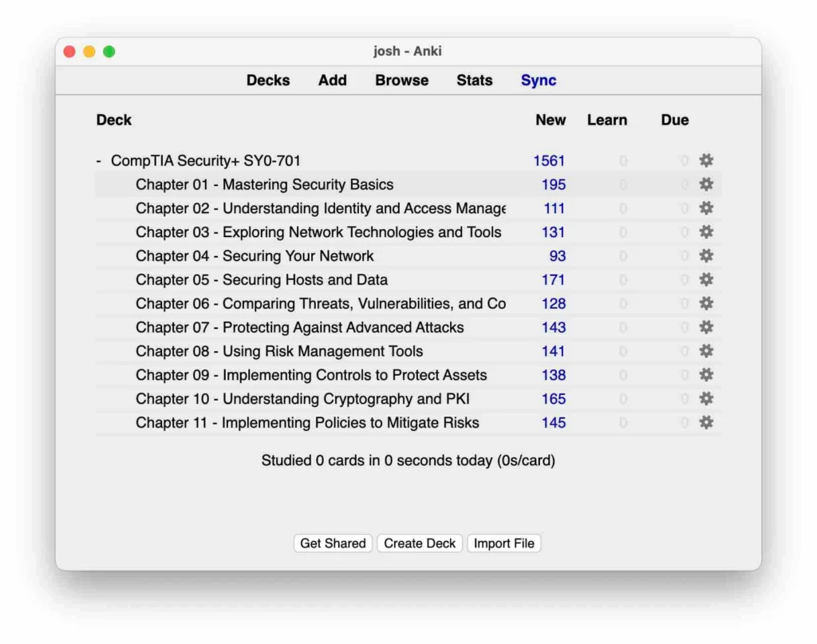Click the Chapter 07 gear icon
Viewport: 817px width, 644px height.
coord(706,327)
